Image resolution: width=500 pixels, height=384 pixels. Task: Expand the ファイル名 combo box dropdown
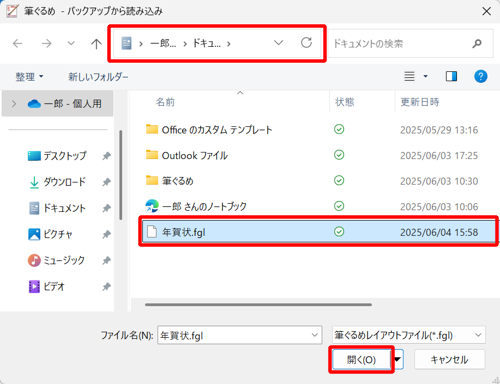coord(314,335)
